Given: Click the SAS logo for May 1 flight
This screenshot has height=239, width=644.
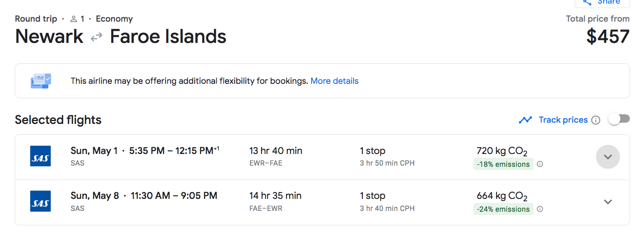Looking at the screenshot, I should [x=40, y=156].
